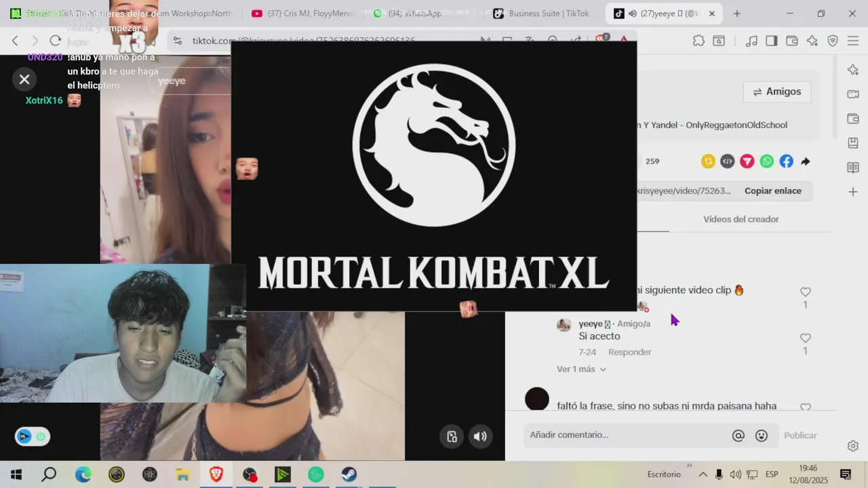Image resolution: width=868 pixels, height=488 pixels.
Task: Reply to yeeye's comment with Responder
Action: point(629,352)
